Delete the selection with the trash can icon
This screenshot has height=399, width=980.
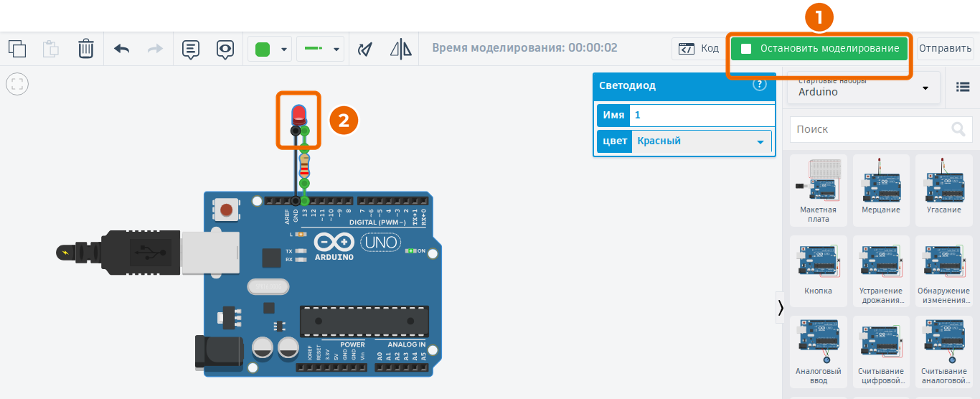pos(86,49)
